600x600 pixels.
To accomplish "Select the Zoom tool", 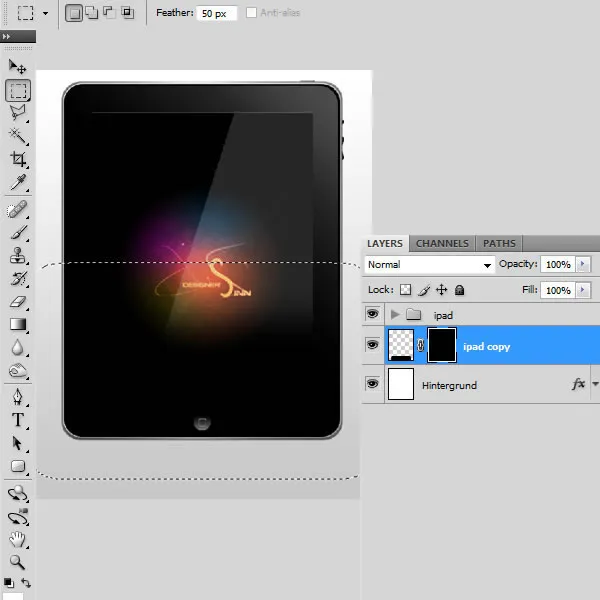I will (x=18, y=562).
